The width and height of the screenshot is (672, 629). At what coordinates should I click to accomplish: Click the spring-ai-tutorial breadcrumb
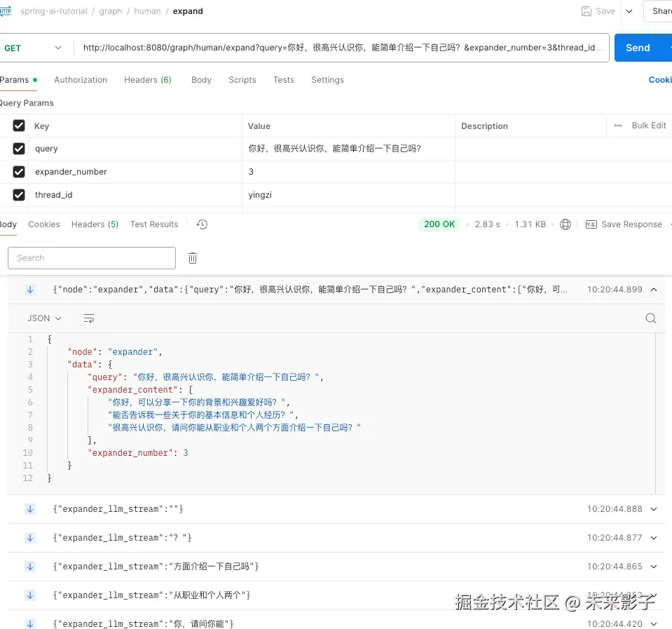[x=53, y=11]
